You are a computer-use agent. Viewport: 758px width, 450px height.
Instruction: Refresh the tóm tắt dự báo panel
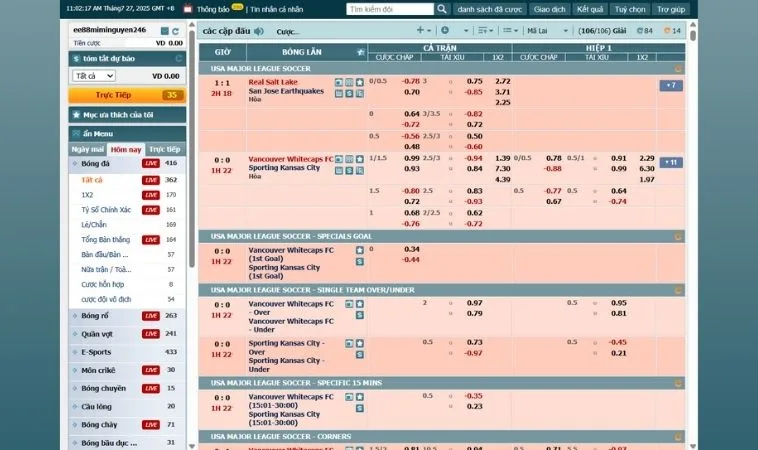(180, 60)
